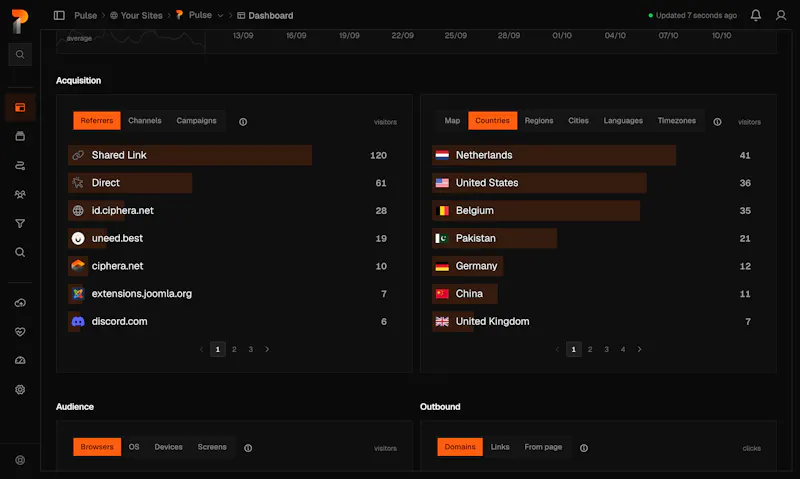Viewport: 800px width, 479px height.
Task: Select the United States country row
Action: (595, 183)
